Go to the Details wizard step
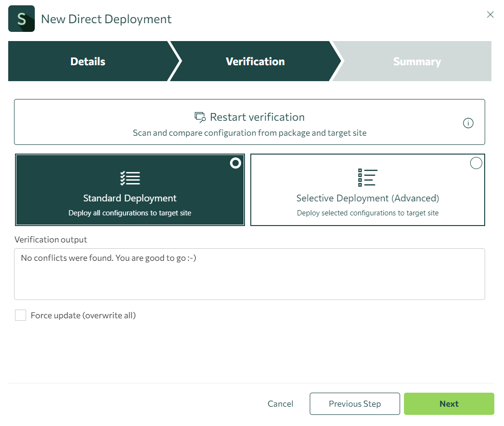This screenshot has height=426, width=504. [x=88, y=61]
